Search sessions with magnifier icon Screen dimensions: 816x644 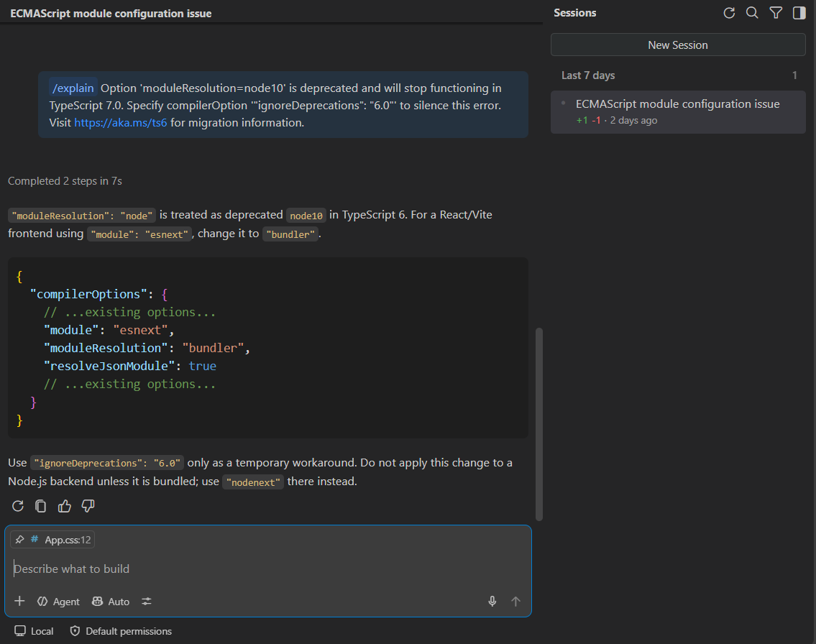752,13
